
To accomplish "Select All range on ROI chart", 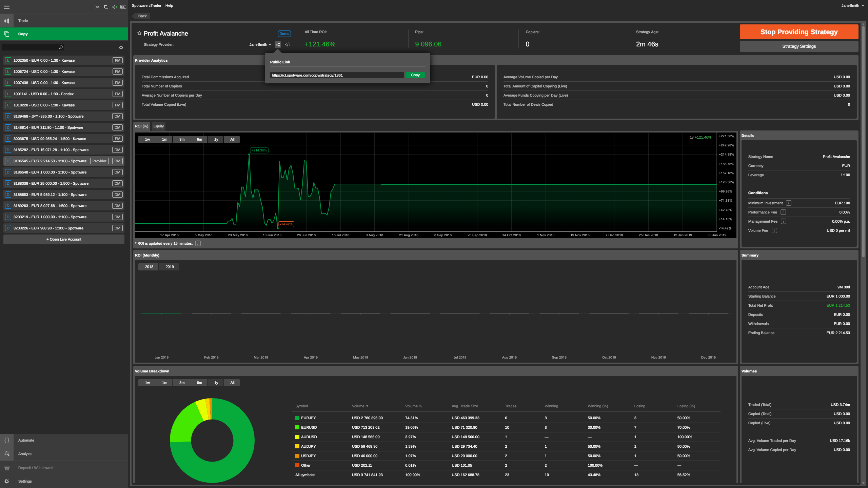I will [232, 139].
